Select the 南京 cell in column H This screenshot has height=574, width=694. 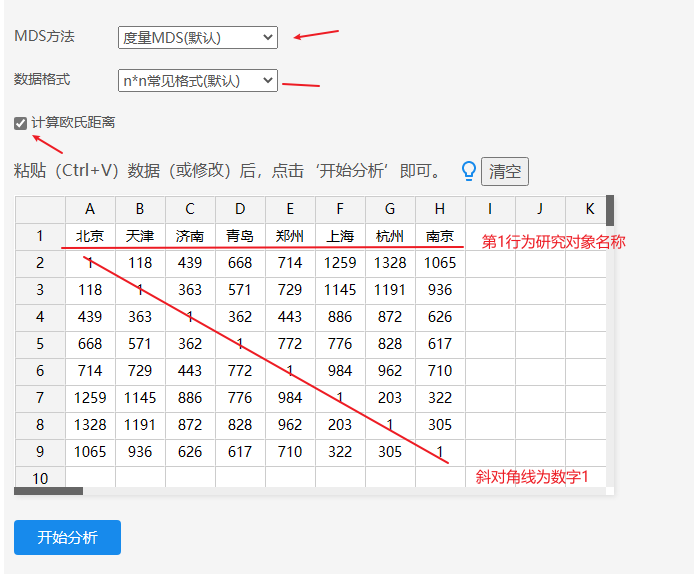tap(440, 236)
